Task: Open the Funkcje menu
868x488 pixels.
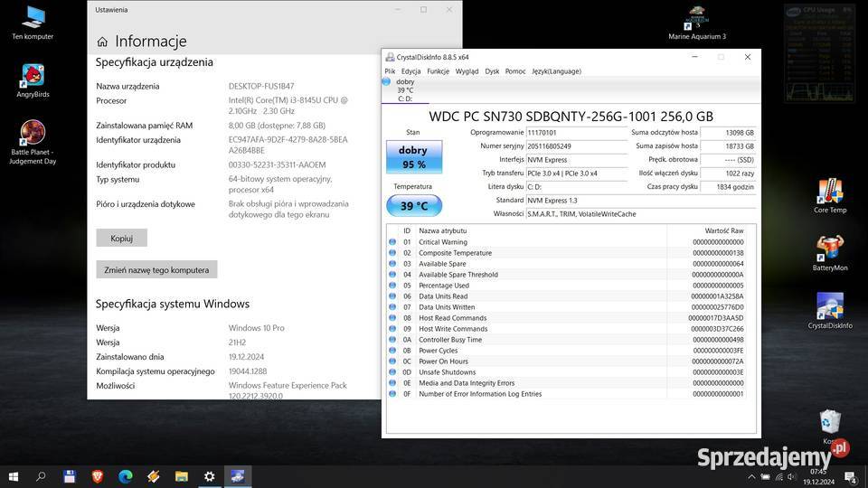Action: [438, 71]
